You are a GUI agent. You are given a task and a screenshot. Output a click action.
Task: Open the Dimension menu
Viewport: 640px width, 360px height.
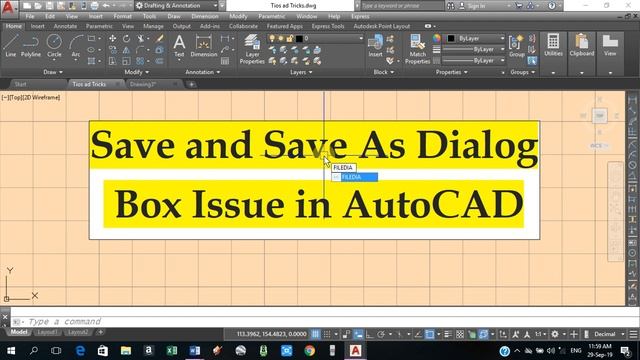pyautogui.click(x=205, y=16)
